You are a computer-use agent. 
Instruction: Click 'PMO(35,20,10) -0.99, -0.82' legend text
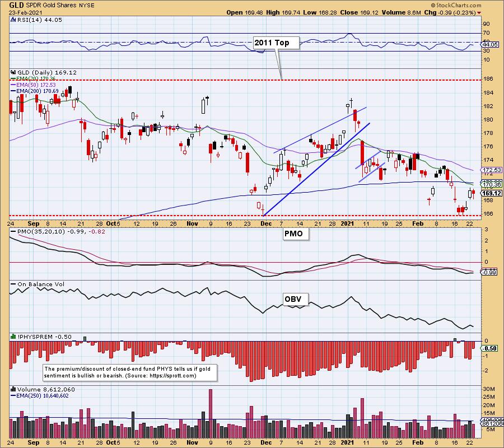tap(61, 231)
